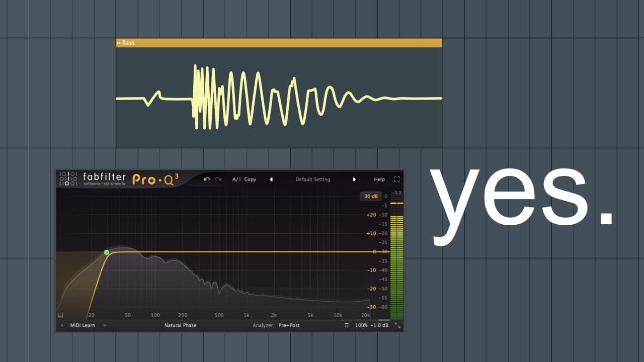The height and width of the screenshot is (362, 644).
Task: Open the Help menu
Action: [379, 179]
